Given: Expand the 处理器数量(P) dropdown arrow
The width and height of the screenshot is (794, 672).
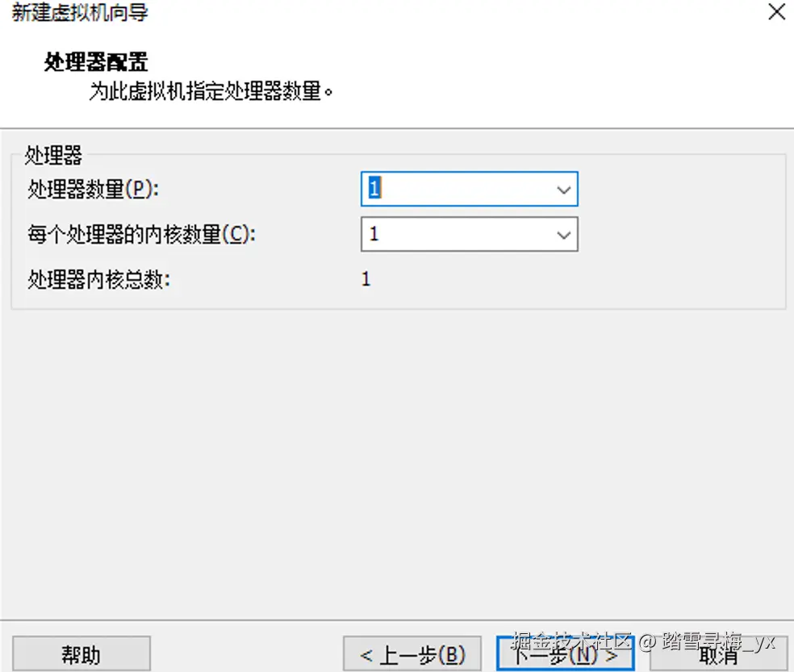Looking at the screenshot, I should 563,190.
